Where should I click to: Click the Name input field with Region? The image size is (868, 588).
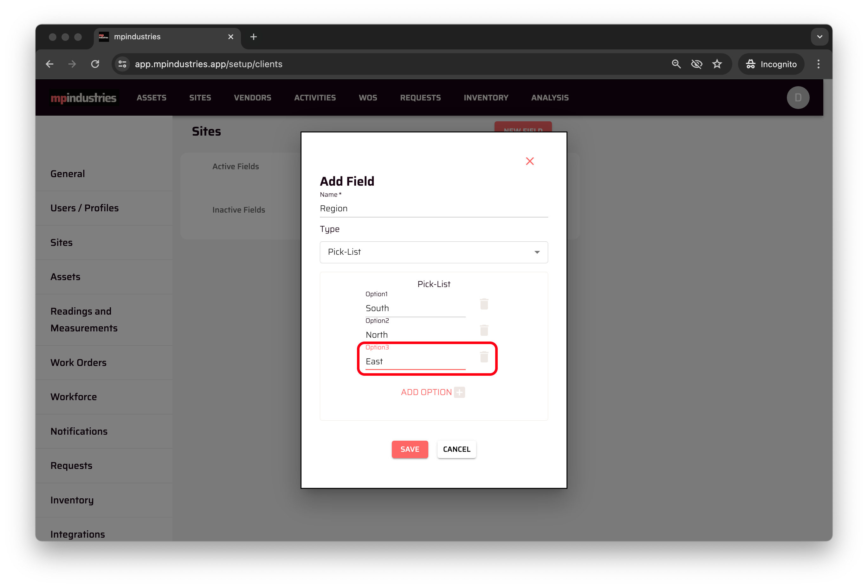pyautogui.click(x=433, y=209)
